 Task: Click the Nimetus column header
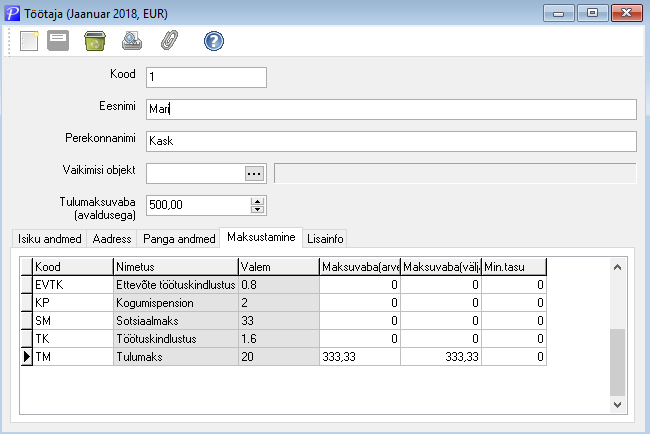tap(176, 267)
